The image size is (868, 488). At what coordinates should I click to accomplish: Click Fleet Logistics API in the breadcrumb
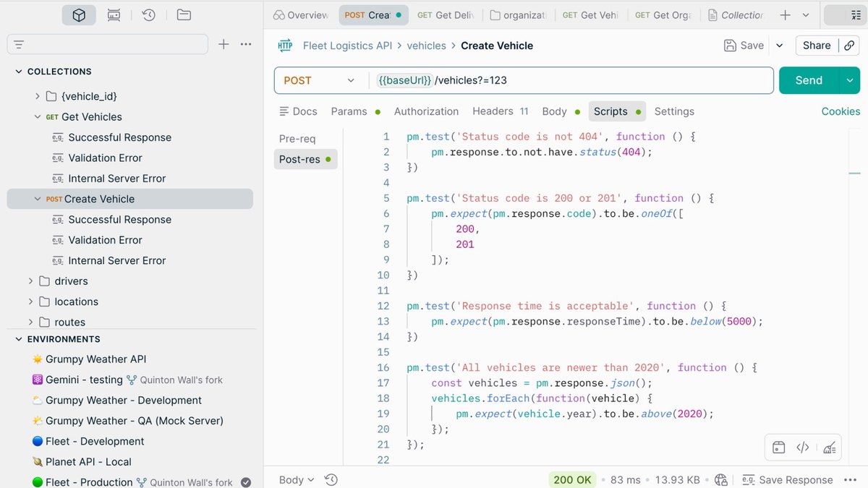pyautogui.click(x=348, y=46)
